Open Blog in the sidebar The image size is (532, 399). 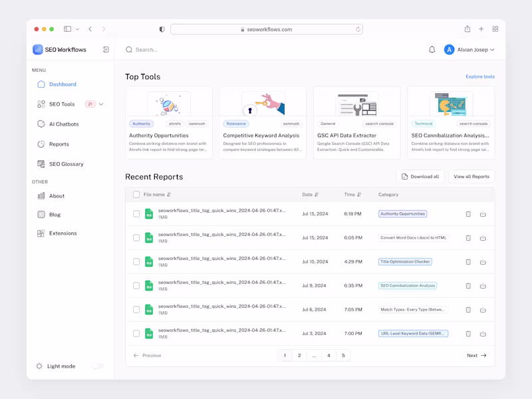[49, 214]
